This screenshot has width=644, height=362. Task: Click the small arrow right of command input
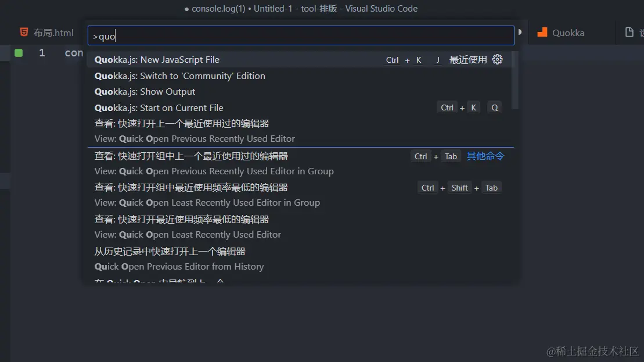click(520, 32)
